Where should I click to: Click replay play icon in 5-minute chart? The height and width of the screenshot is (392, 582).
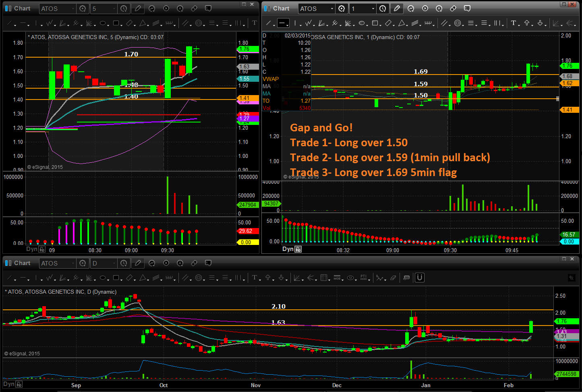(166, 8)
